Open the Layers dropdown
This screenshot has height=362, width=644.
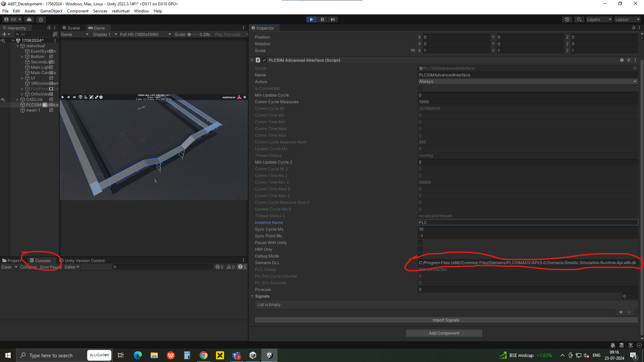tap(599, 19)
